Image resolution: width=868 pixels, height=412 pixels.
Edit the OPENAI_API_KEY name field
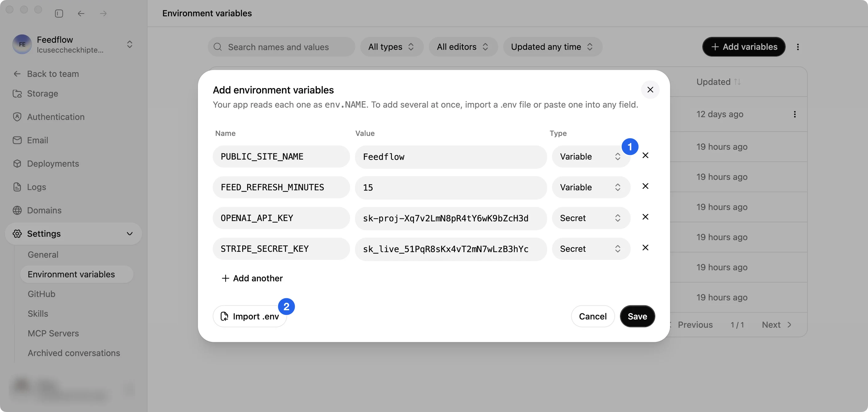[281, 218]
